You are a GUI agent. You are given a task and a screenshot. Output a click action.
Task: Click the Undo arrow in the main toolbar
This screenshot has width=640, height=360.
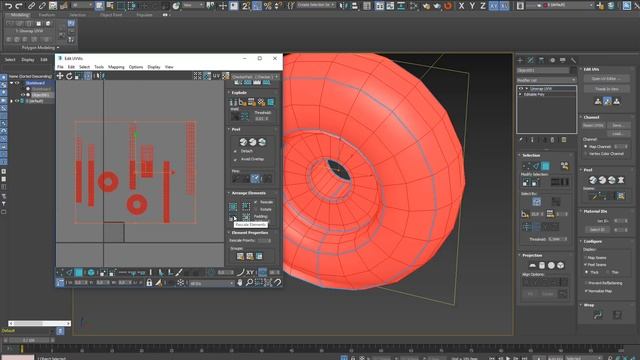point(9,6)
